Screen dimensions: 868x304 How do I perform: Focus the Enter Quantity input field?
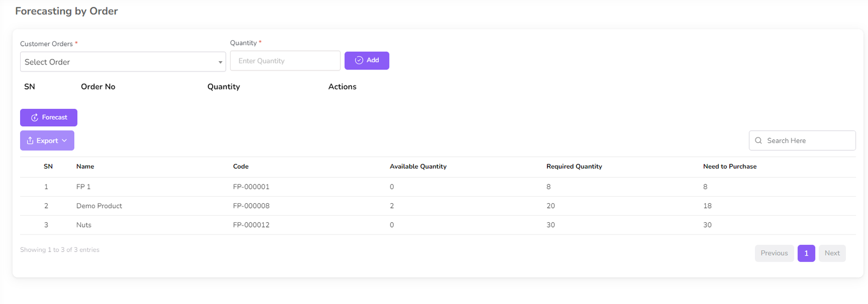(285, 61)
